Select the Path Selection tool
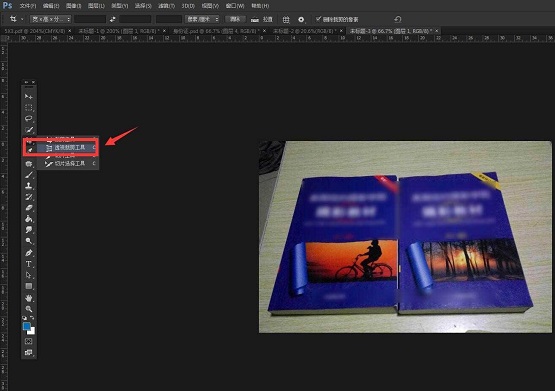The width and height of the screenshot is (555, 391). [x=29, y=275]
